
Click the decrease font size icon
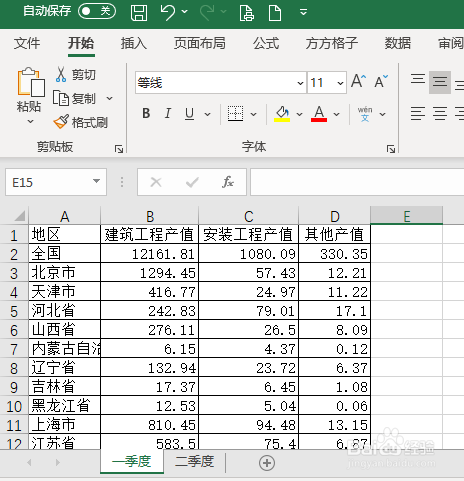click(381, 81)
